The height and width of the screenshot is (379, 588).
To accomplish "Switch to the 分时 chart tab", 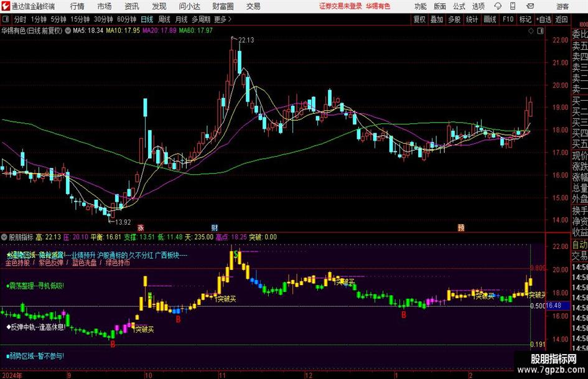I will point(20,19).
